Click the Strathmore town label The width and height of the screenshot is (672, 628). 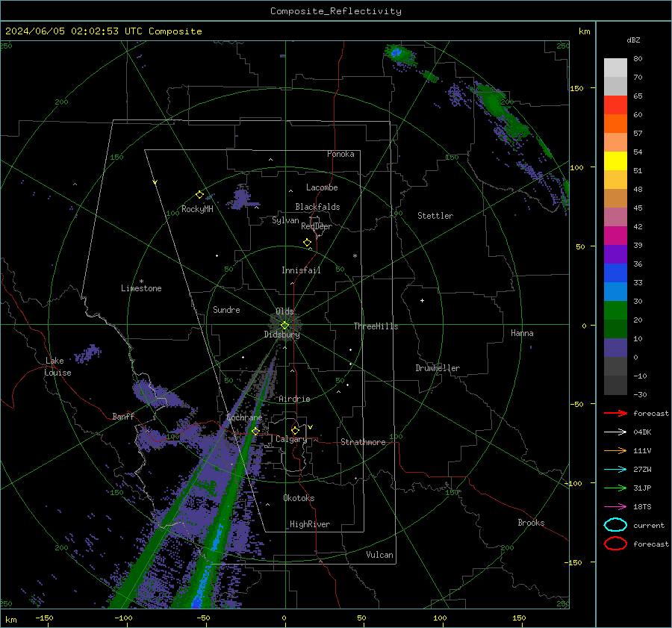click(x=363, y=442)
